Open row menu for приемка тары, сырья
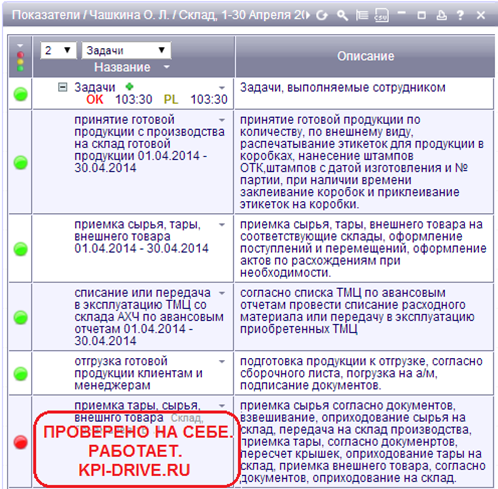 [222, 406]
